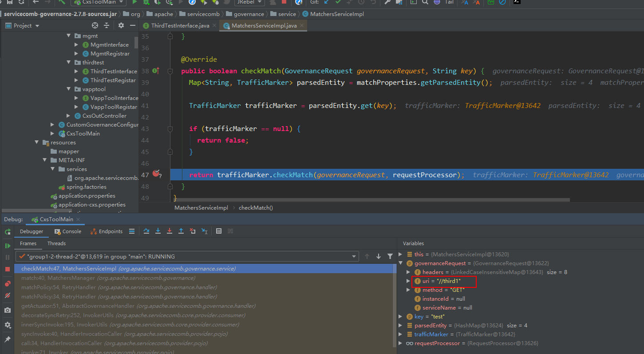Switch to the Console tab
The width and height of the screenshot is (644, 354).
(x=68, y=231)
